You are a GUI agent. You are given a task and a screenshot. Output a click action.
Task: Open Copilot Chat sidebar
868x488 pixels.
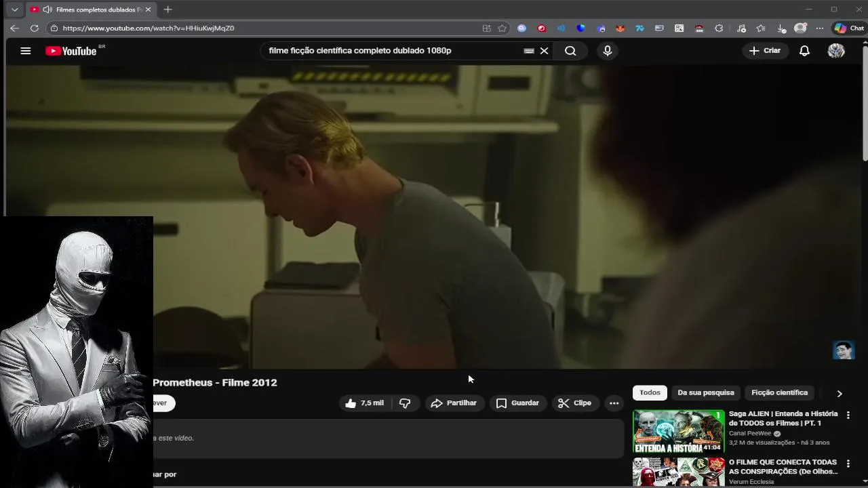pyautogui.click(x=849, y=28)
